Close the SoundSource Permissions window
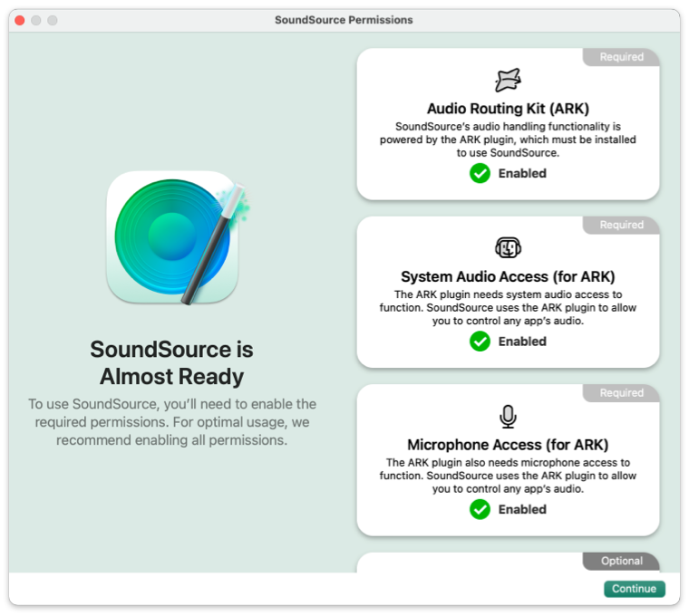The height and width of the screenshot is (616, 689). 20,20
